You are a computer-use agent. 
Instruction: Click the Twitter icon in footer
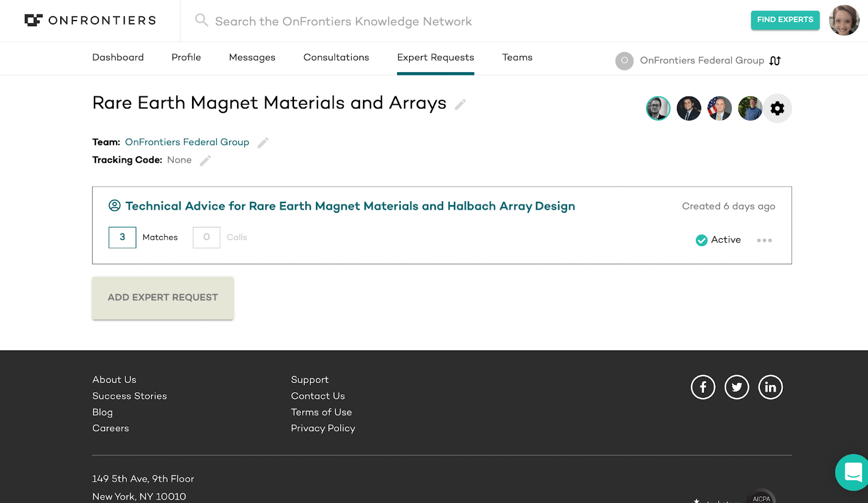pos(737,387)
